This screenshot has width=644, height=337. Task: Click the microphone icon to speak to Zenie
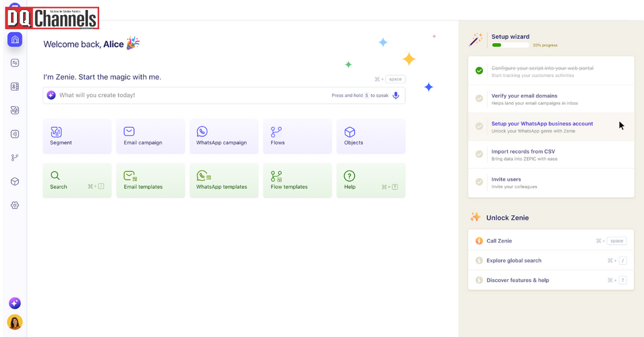[x=396, y=95]
